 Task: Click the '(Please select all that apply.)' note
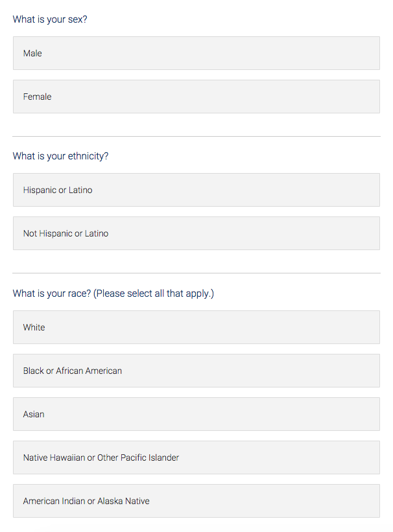[x=154, y=294]
